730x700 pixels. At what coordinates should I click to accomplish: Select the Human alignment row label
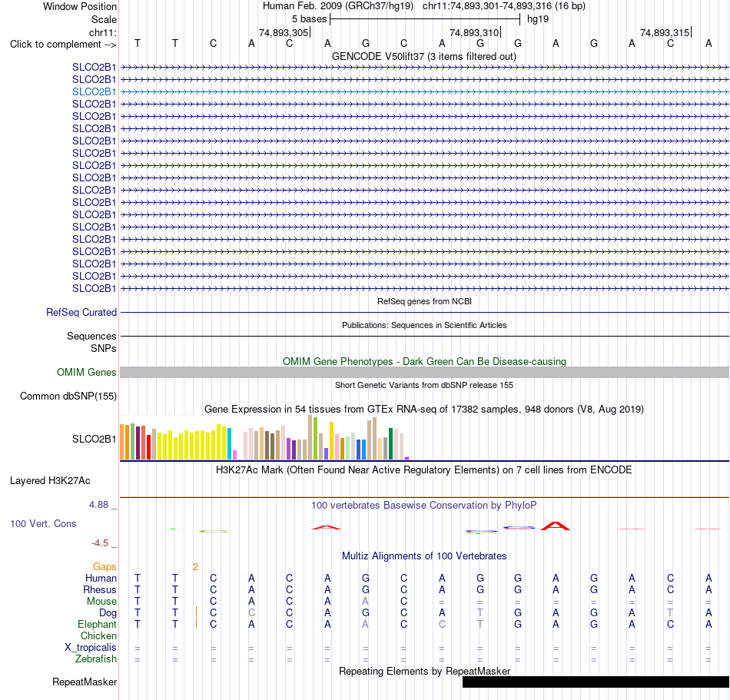click(x=101, y=578)
